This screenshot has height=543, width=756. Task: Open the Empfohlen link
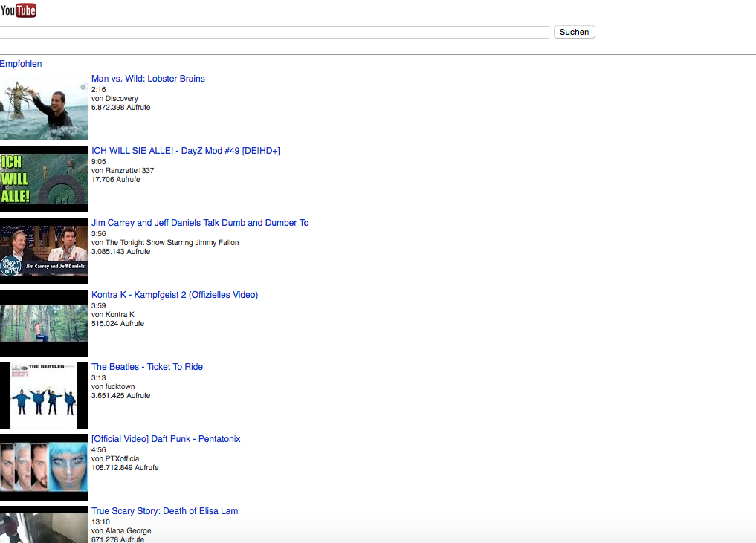tap(21, 64)
